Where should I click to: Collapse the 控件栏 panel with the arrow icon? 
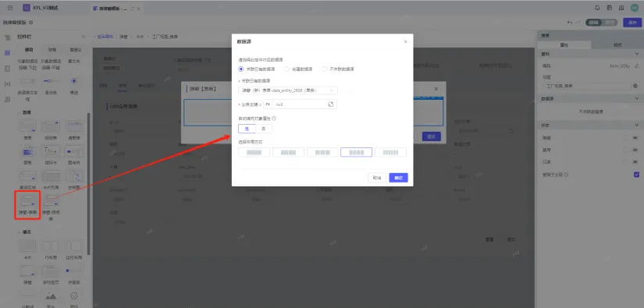coord(84,37)
